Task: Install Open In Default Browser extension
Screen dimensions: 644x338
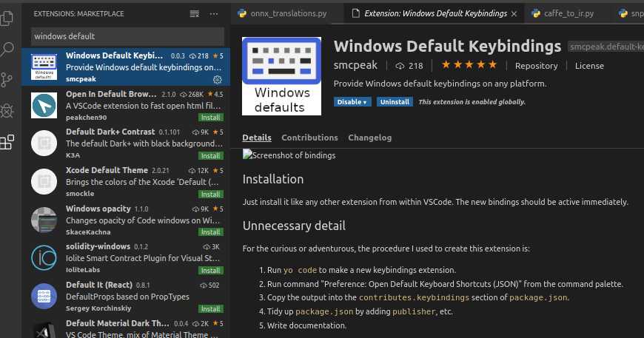Action: (x=211, y=118)
